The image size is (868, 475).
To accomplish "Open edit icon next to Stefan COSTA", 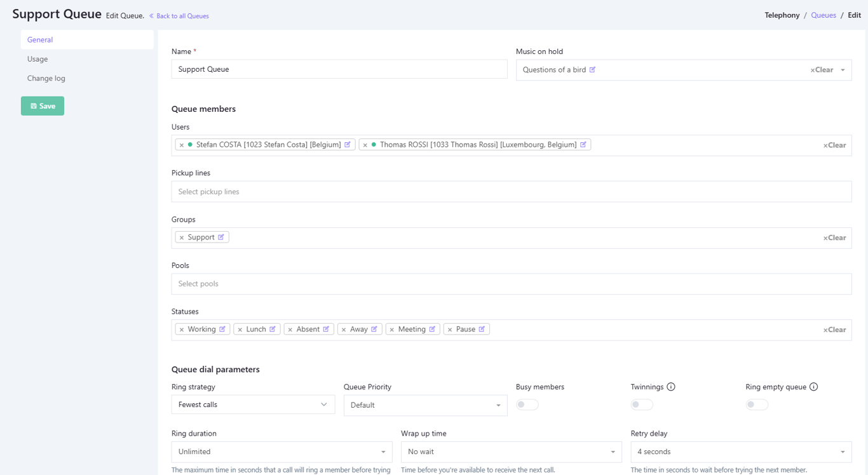I will (348, 145).
